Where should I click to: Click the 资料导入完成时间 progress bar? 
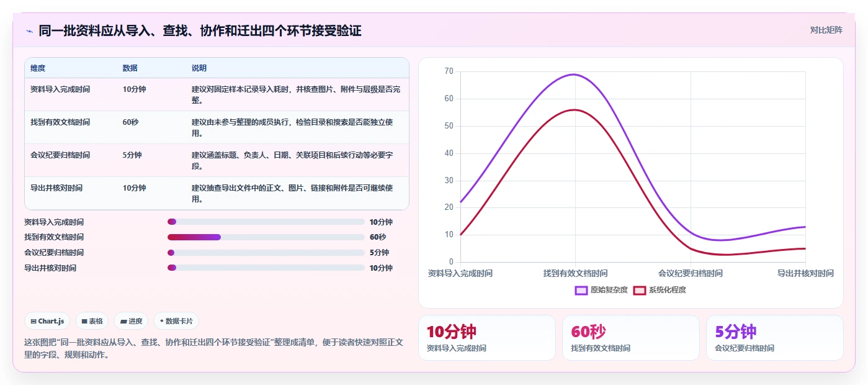point(266,222)
